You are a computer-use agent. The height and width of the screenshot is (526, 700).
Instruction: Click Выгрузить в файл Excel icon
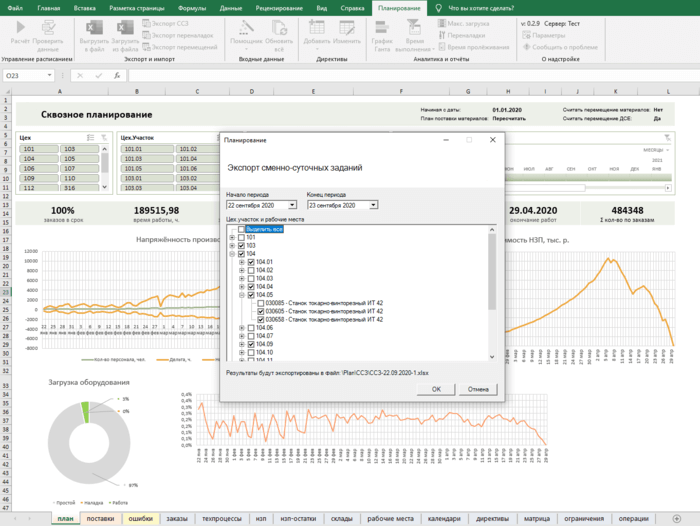pos(93,27)
